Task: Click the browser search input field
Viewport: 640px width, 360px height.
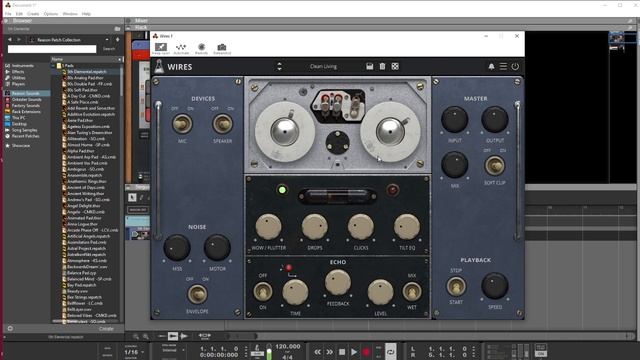Action: click(x=52, y=49)
